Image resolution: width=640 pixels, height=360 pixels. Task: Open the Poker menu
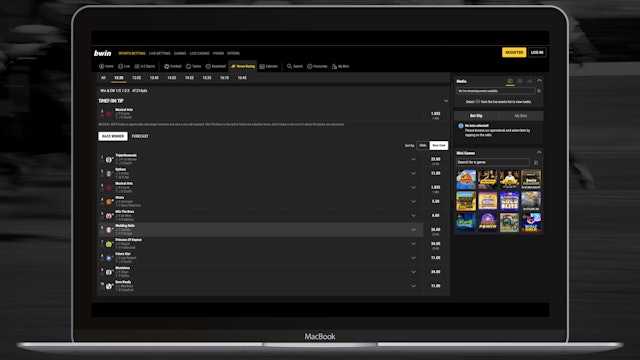(x=218, y=53)
